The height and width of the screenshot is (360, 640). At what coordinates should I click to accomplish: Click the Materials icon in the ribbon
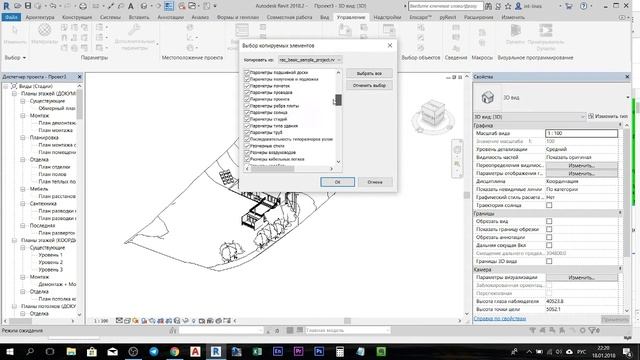tap(44, 31)
